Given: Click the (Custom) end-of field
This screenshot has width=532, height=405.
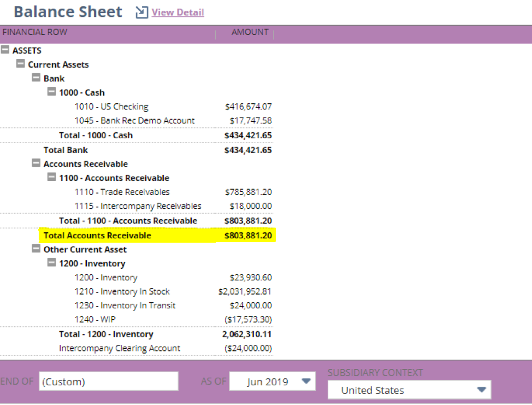Looking at the screenshot, I should [108, 381].
